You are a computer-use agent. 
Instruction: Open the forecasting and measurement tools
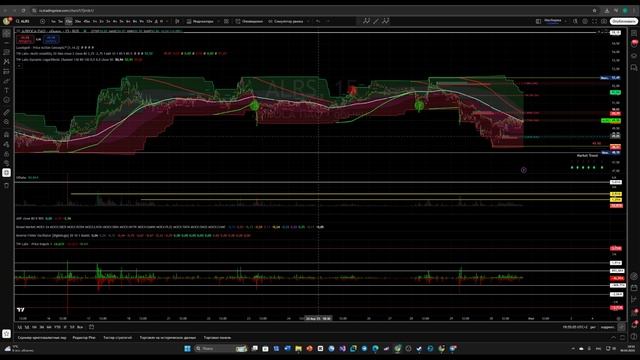7,71
